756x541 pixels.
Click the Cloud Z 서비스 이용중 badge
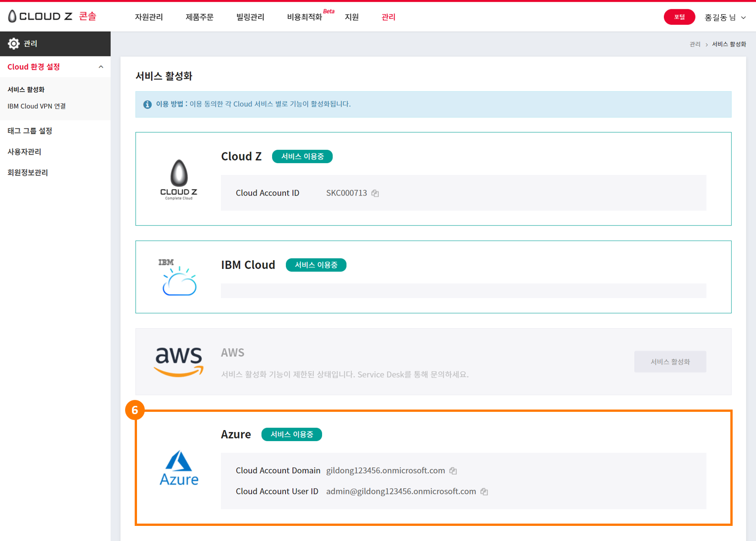(302, 157)
